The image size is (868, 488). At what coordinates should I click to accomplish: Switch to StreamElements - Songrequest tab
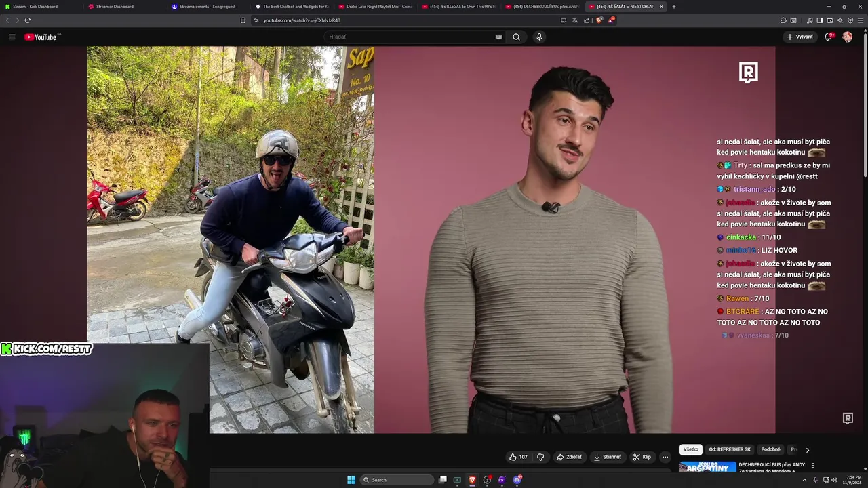[x=209, y=7]
